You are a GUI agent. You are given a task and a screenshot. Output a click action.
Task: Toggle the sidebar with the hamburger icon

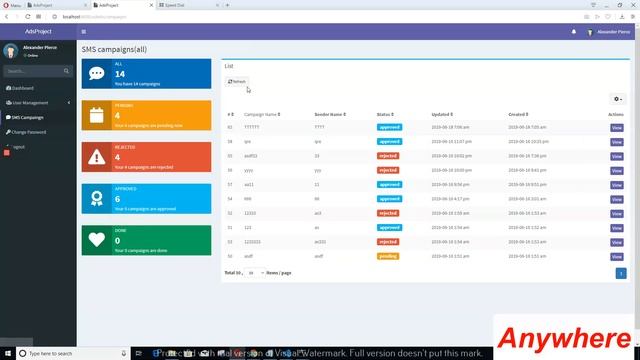tap(84, 31)
